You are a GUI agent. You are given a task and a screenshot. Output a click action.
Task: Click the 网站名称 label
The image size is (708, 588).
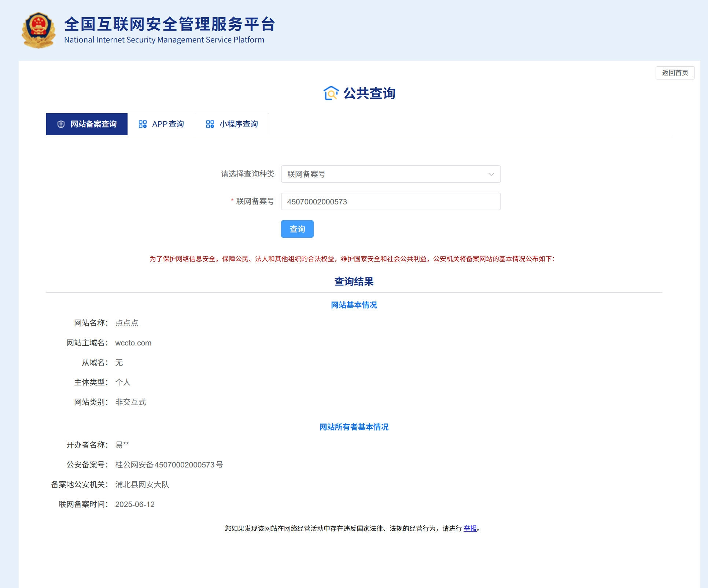pyautogui.click(x=91, y=323)
